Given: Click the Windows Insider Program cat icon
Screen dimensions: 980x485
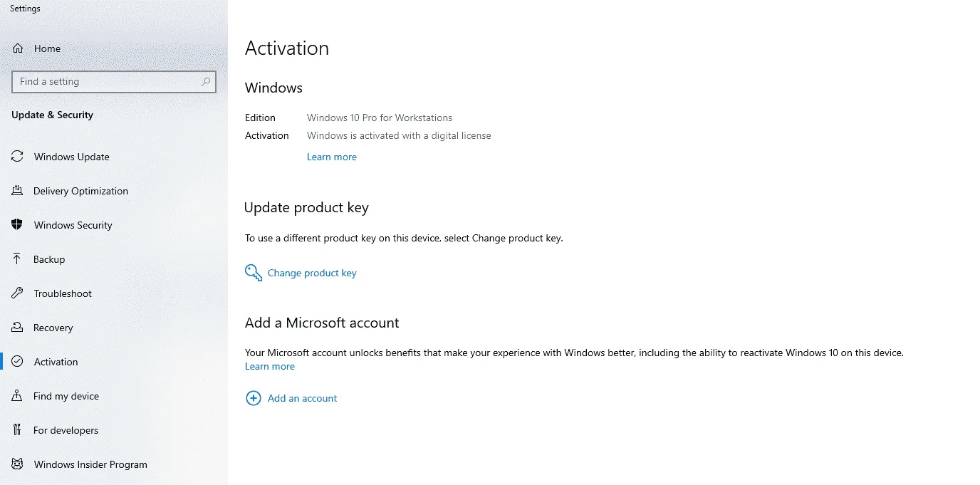Looking at the screenshot, I should (x=18, y=464).
